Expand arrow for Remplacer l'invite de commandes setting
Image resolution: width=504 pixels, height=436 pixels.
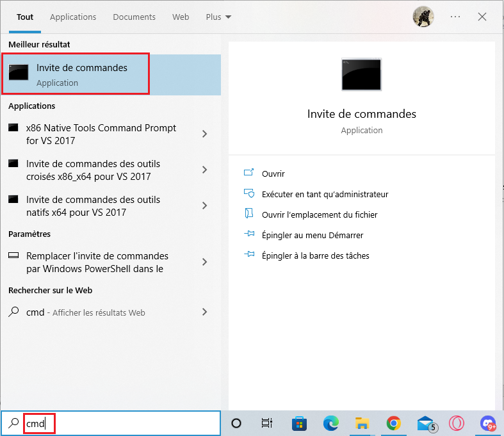tap(204, 262)
